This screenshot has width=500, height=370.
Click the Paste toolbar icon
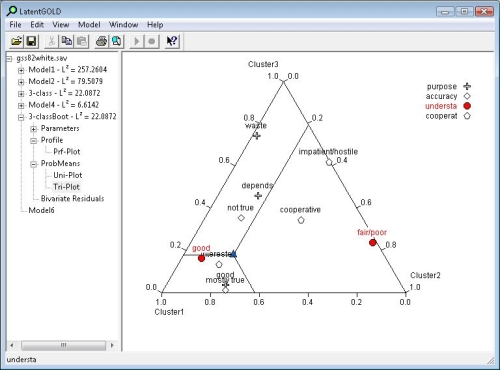(82, 41)
